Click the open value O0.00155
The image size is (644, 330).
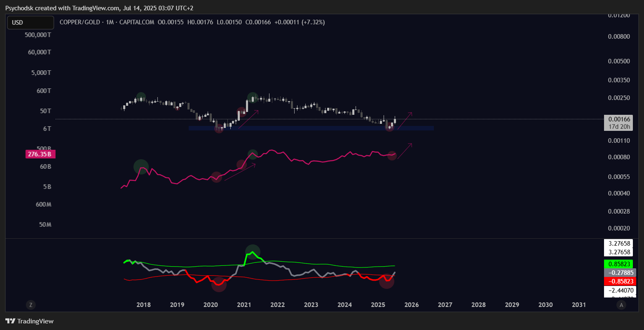point(171,22)
